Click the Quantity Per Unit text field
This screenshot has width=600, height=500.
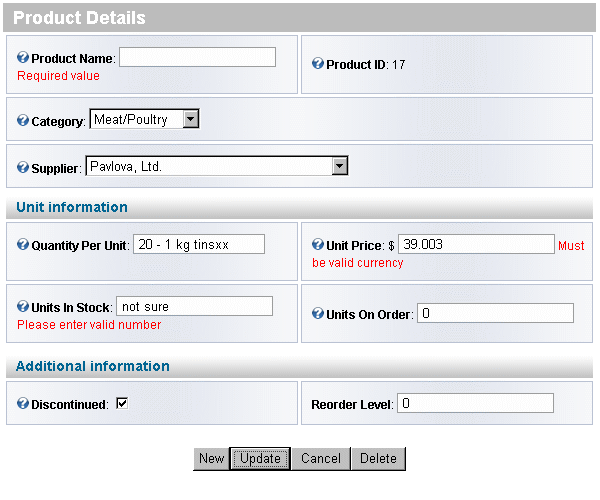(199, 244)
